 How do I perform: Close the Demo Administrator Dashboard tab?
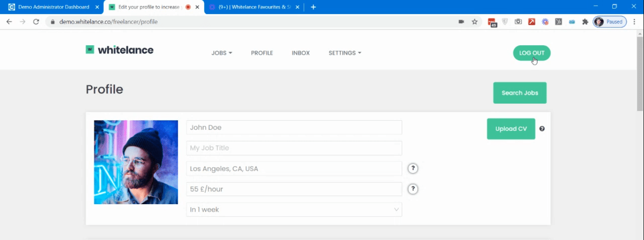pos(97,7)
